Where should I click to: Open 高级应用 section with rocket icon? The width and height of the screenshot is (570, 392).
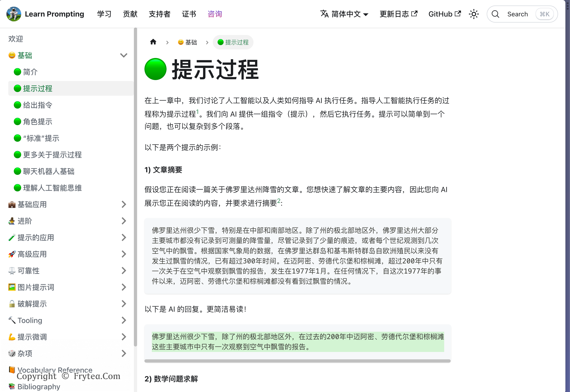click(x=32, y=254)
